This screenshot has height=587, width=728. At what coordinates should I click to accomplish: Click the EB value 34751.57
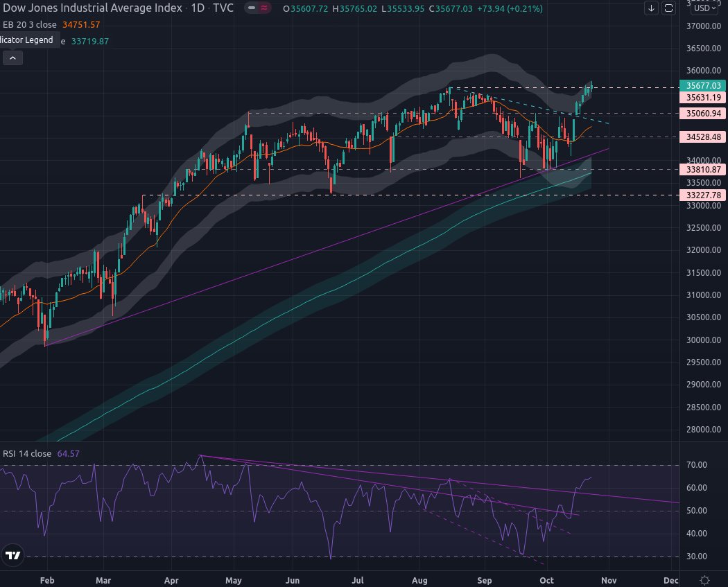(81, 24)
